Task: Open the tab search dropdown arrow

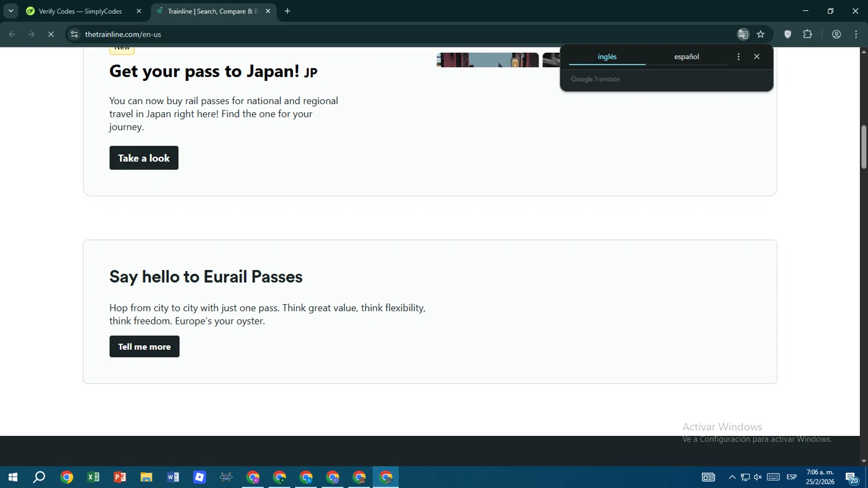Action: [10, 11]
